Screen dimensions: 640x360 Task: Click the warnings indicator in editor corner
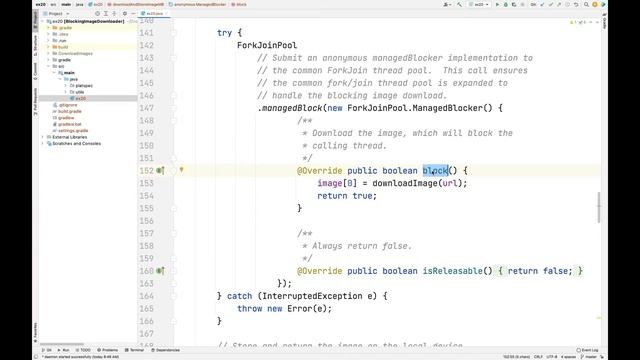[x=579, y=22]
